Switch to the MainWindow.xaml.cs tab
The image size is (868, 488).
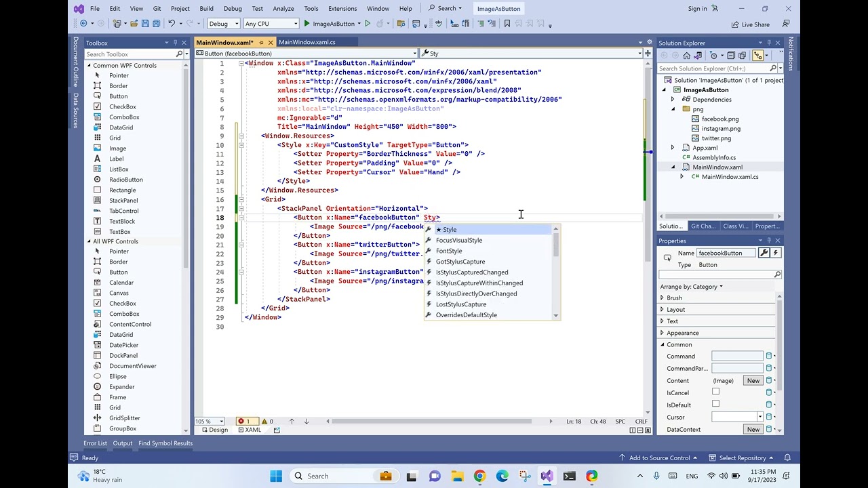tap(307, 42)
